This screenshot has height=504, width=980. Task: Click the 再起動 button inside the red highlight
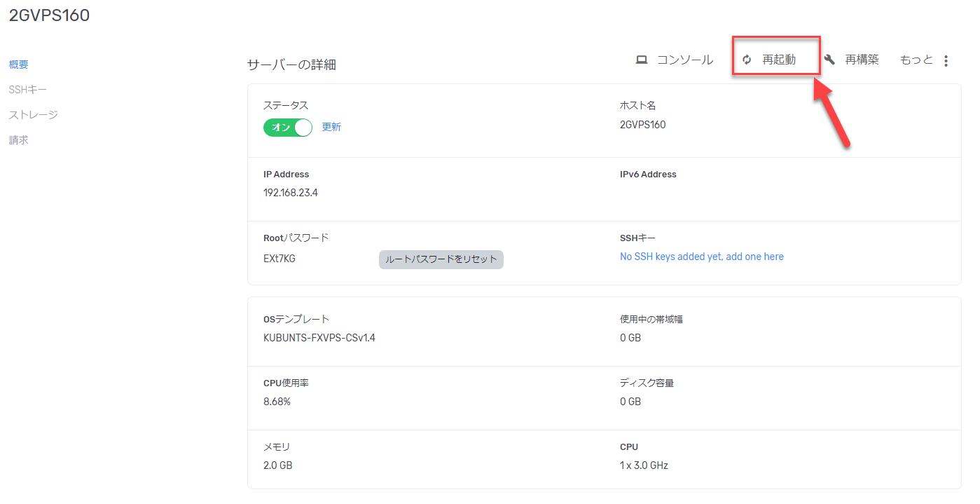pos(778,60)
